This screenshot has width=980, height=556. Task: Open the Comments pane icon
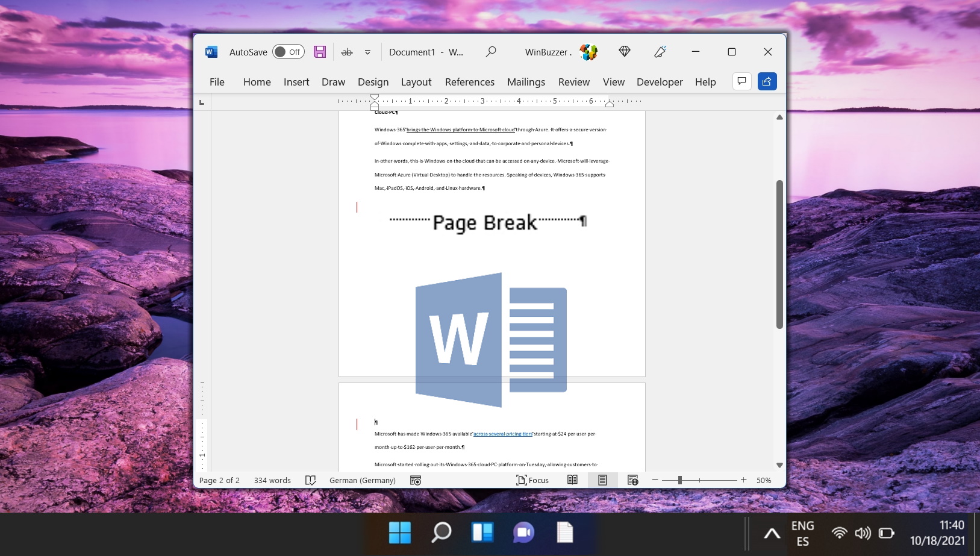pyautogui.click(x=741, y=81)
